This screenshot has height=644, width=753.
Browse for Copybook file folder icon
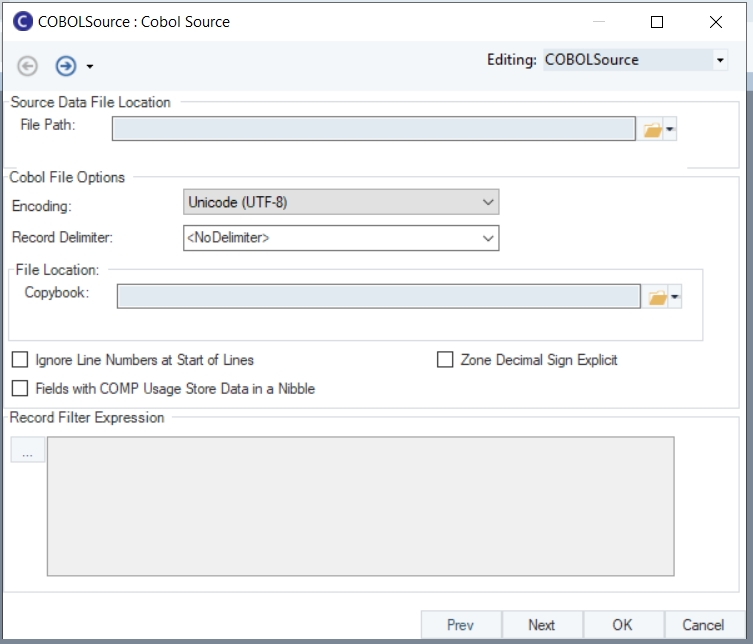[657, 297]
